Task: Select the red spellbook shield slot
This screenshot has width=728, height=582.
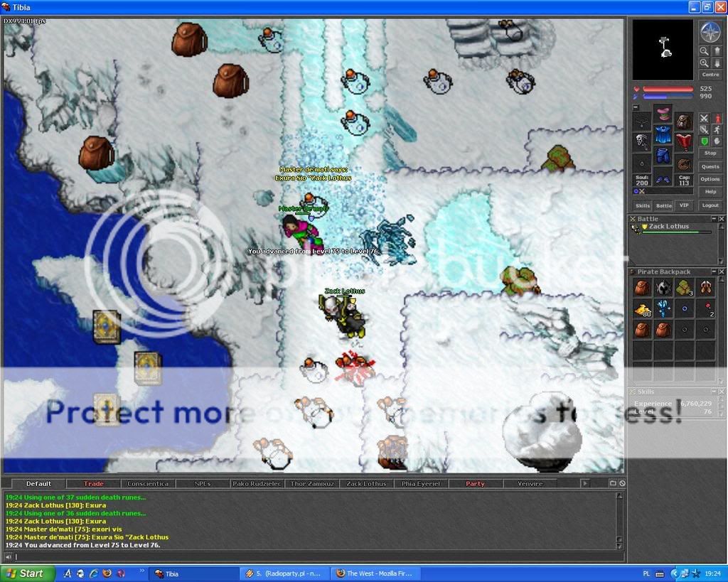Action: click(684, 142)
